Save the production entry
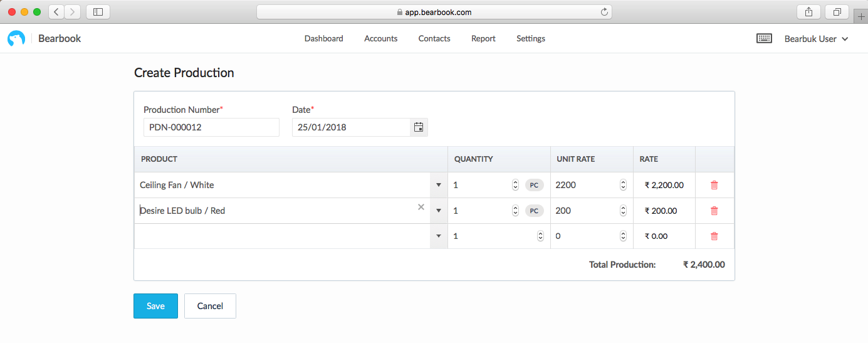This screenshot has width=868, height=343. point(155,306)
